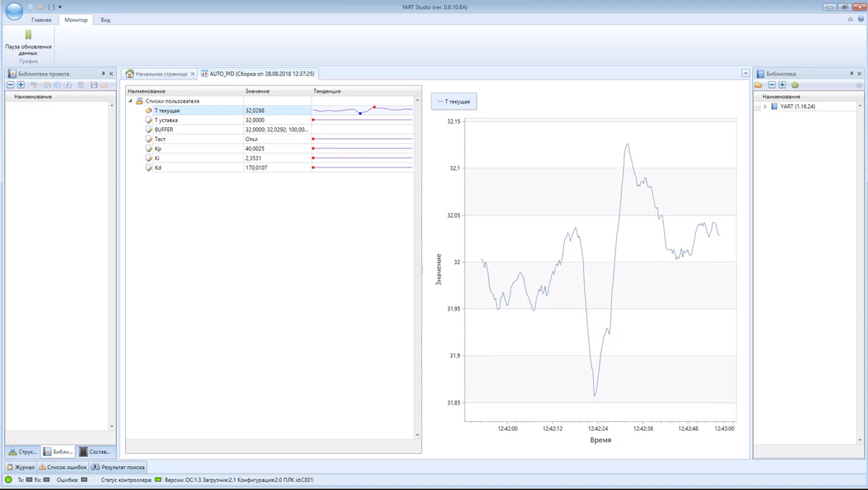Open the Результат поиска tab

(119, 468)
